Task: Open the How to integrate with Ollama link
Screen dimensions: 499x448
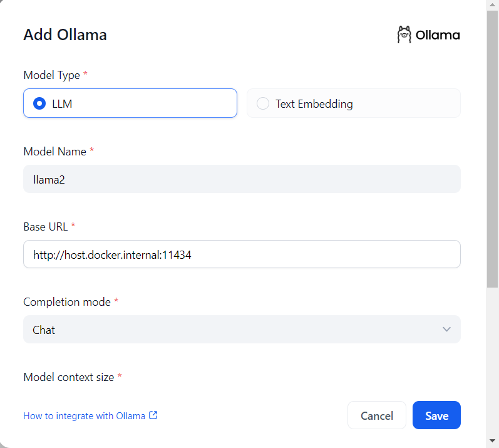Action: [x=84, y=415]
